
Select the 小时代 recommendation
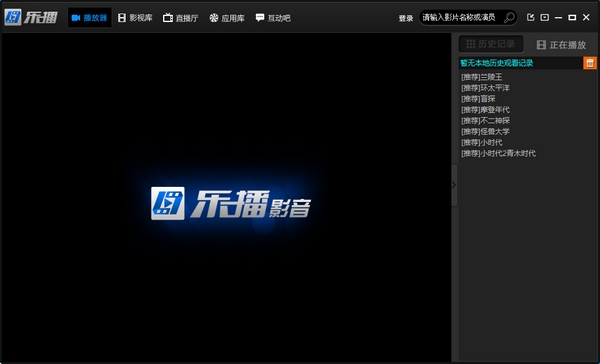point(481,142)
